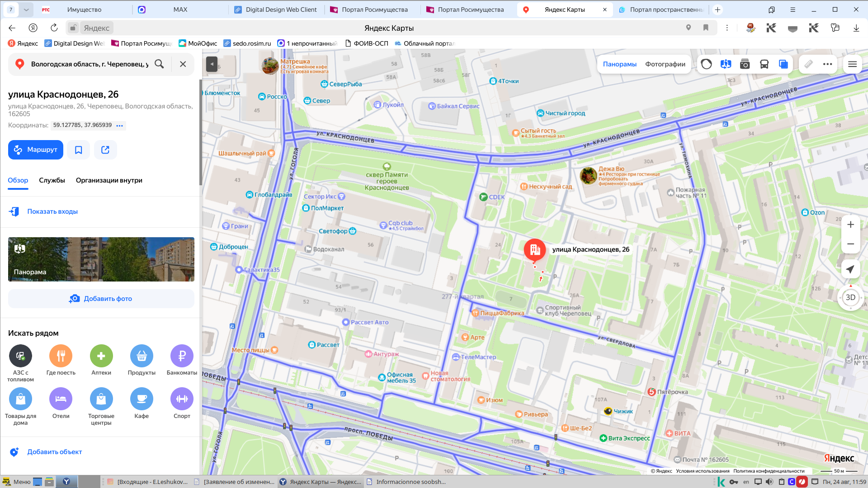
Task: Open the hamburger menu on the map
Action: tap(852, 64)
